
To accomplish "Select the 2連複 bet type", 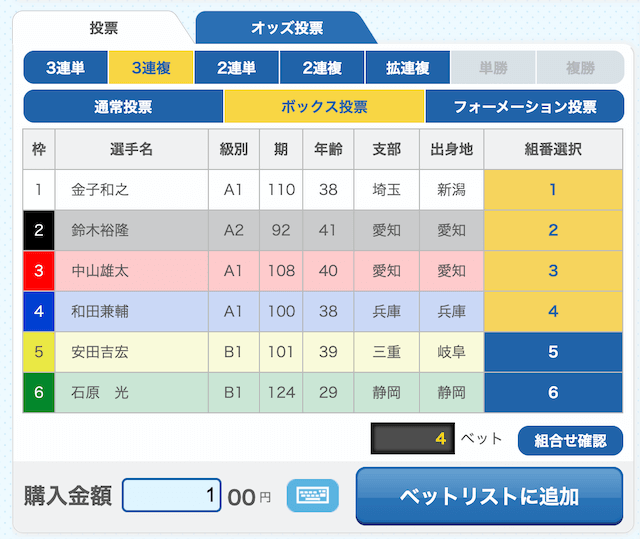I will pyautogui.click(x=322, y=67).
